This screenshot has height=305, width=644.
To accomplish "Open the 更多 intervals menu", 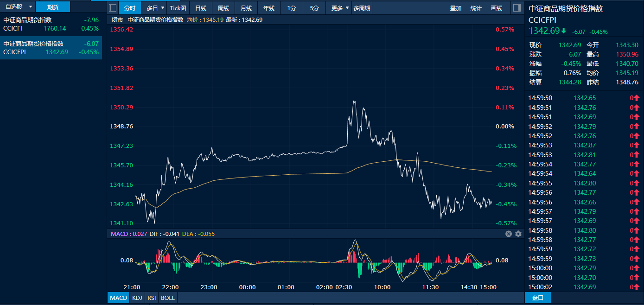I will (x=337, y=8).
